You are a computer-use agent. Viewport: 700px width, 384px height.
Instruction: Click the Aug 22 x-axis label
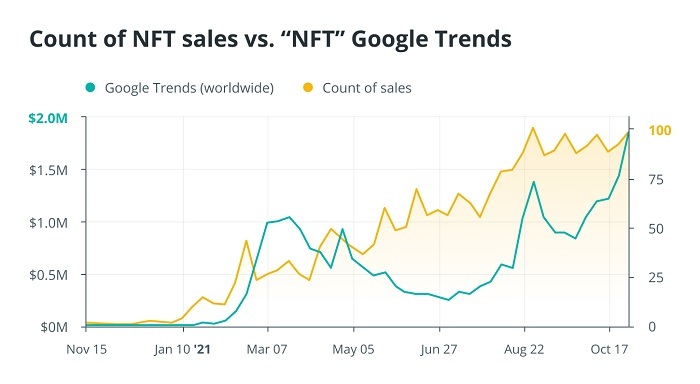pyautogui.click(x=524, y=349)
